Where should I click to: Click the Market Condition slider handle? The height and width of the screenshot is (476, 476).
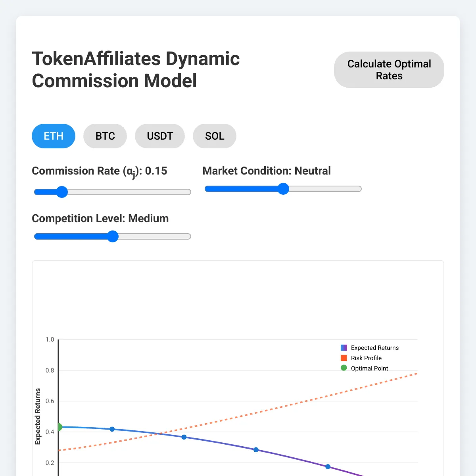pos(284,189)
